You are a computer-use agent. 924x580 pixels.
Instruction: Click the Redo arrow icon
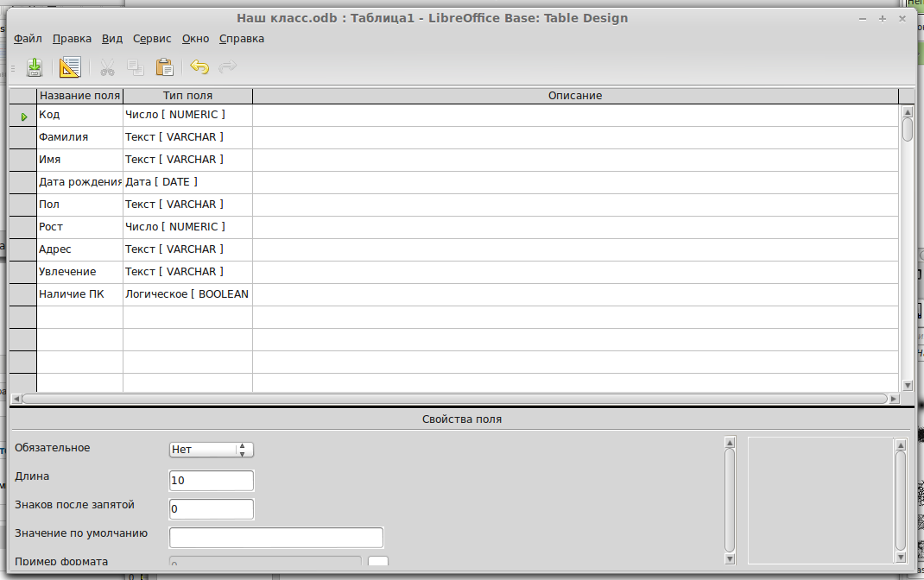coord(228,67)
